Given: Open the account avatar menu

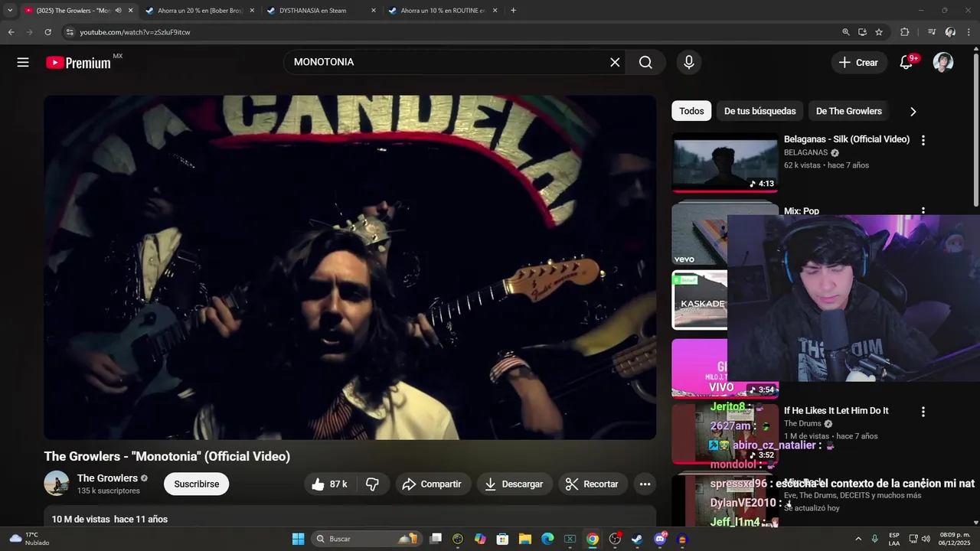Looking at the screenshot, I should tap(943, 63).
